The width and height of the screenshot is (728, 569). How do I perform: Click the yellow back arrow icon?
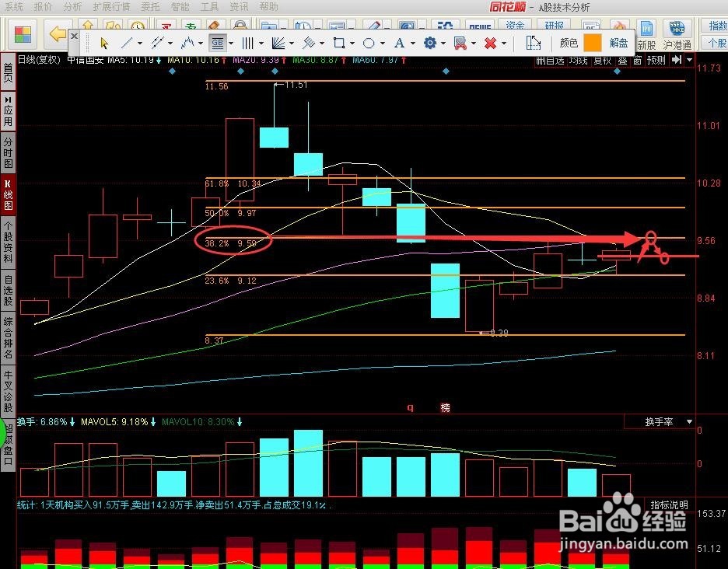point(58,33)
